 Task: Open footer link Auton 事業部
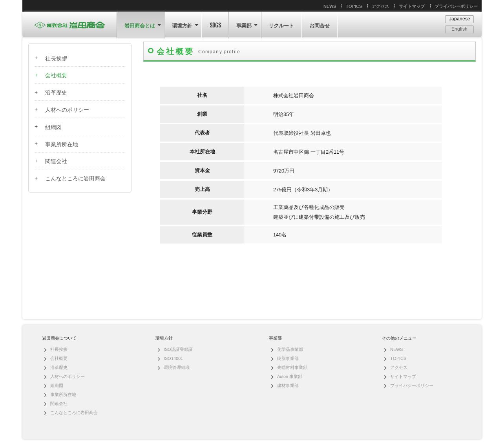coord(290,376)
